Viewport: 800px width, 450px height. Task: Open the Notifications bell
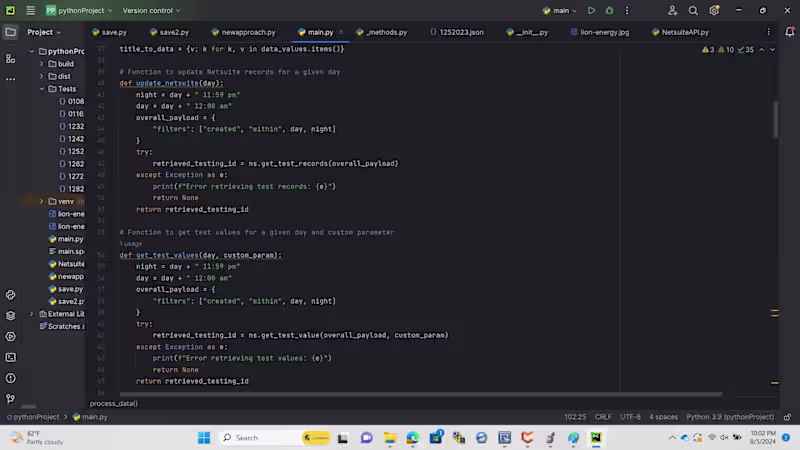(x=789, y=32)
